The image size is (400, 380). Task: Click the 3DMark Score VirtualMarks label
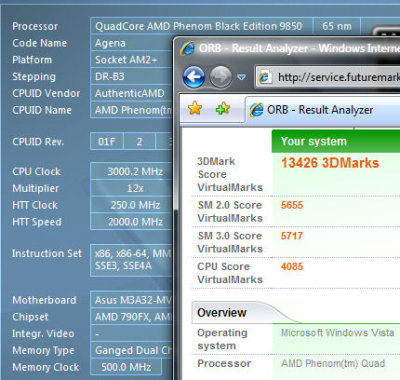[230, 174]
